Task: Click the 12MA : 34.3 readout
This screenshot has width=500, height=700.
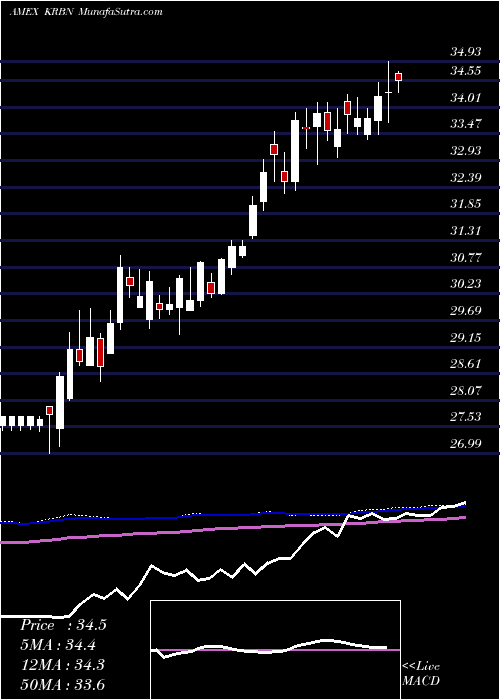Action: [x=62, y=665]
